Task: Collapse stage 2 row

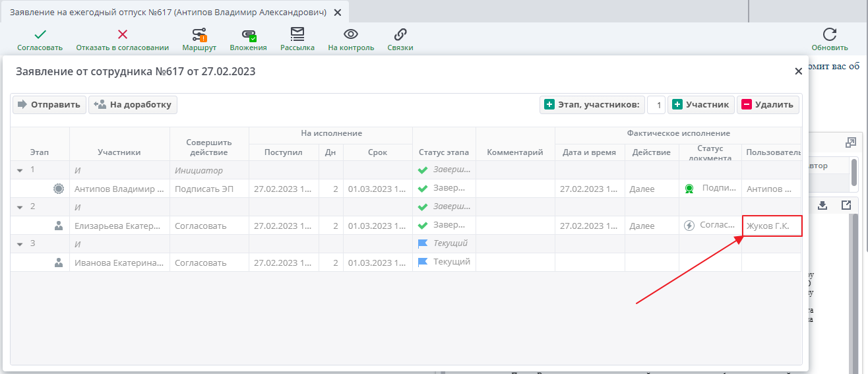Action: pos(19,207)
